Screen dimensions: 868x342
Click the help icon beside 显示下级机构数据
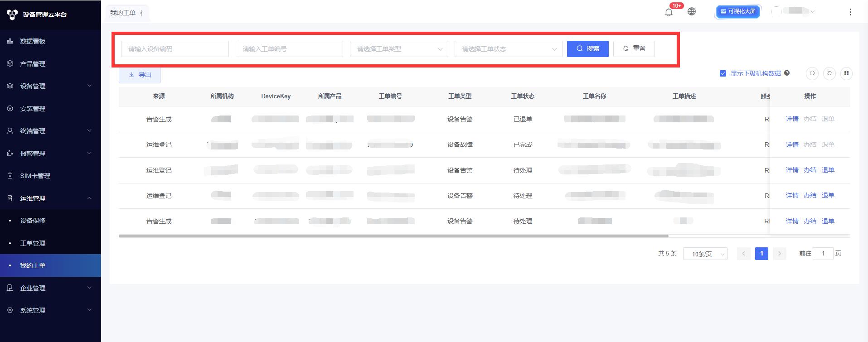tap(787, 73)
